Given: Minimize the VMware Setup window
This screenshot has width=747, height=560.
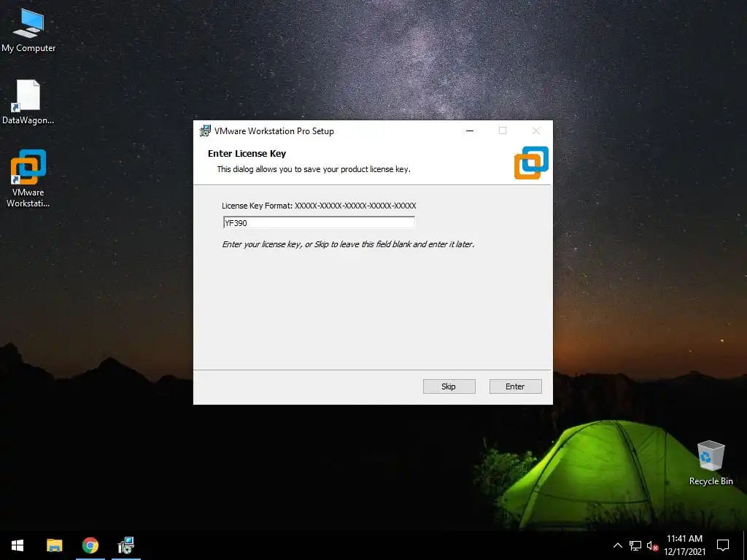Looking at the screenshot, I should point(470,131).
